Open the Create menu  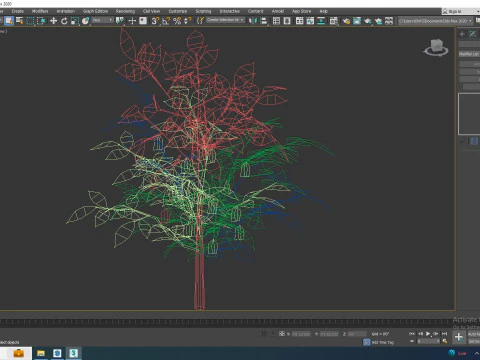pos(18,11)
